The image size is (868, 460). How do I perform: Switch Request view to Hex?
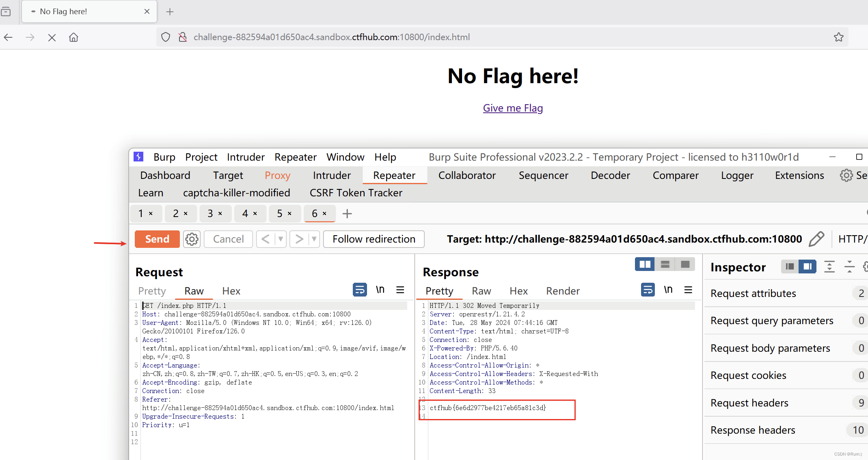pos(231,291)
